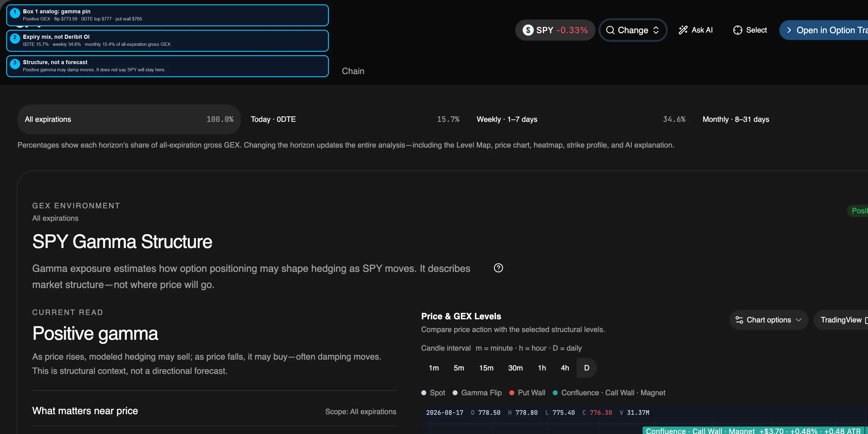Set candle interval to 5m

(458, 368)
